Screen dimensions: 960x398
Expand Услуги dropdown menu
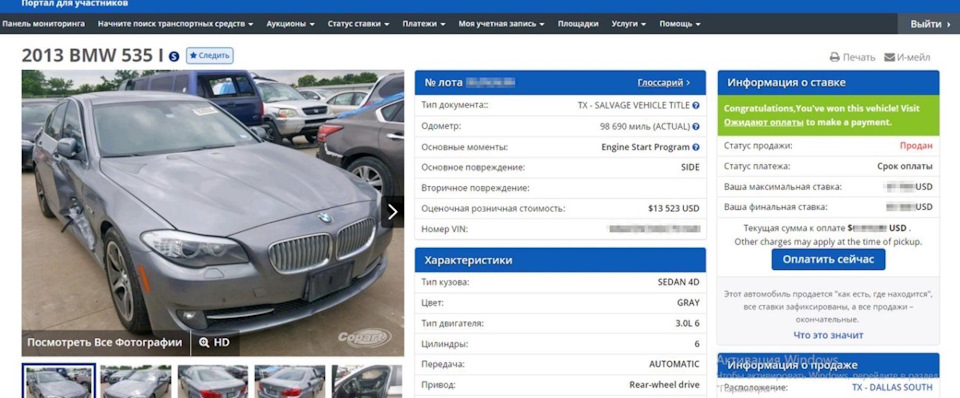tap(629, 24)
